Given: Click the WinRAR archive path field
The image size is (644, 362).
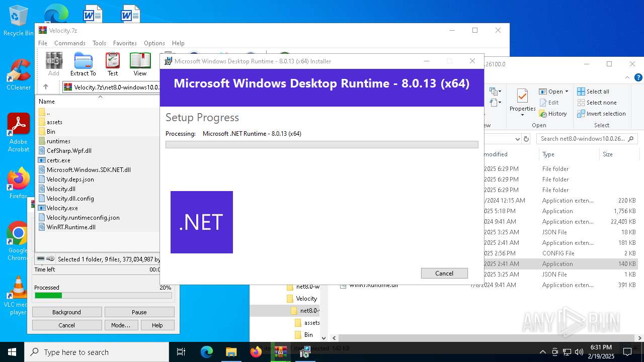Looking at the screenshot, I should click(112, 87).
